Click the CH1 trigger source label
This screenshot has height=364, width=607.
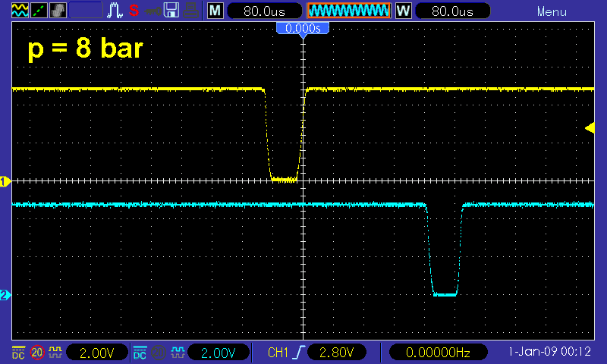coord(280,353)
